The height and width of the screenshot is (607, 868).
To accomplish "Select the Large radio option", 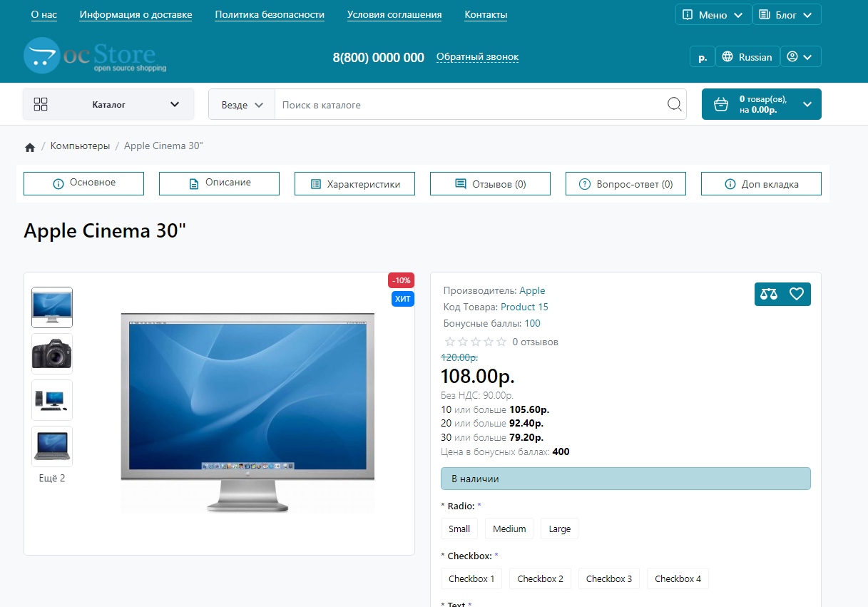I will (559, 529).
